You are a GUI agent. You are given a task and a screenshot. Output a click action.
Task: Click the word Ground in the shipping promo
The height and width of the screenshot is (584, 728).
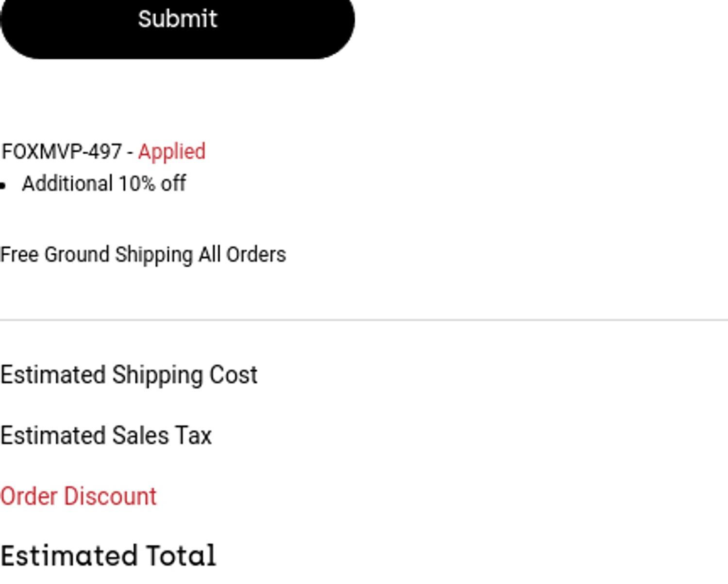pyautogui.click(x=77, y=255)
